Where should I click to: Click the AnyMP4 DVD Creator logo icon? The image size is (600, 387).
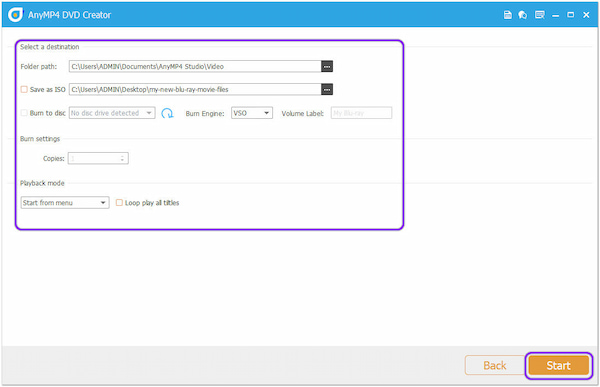pyautogui.click(x=15, y=15)
